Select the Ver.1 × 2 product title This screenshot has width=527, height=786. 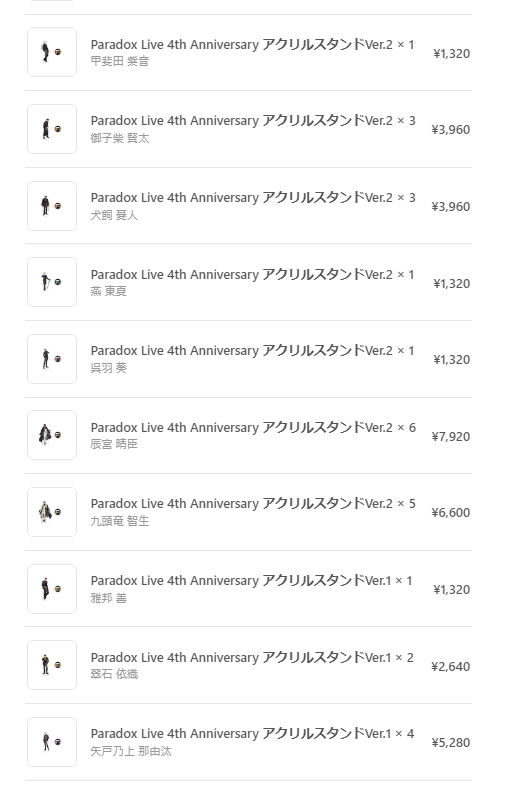click(252, 657)
